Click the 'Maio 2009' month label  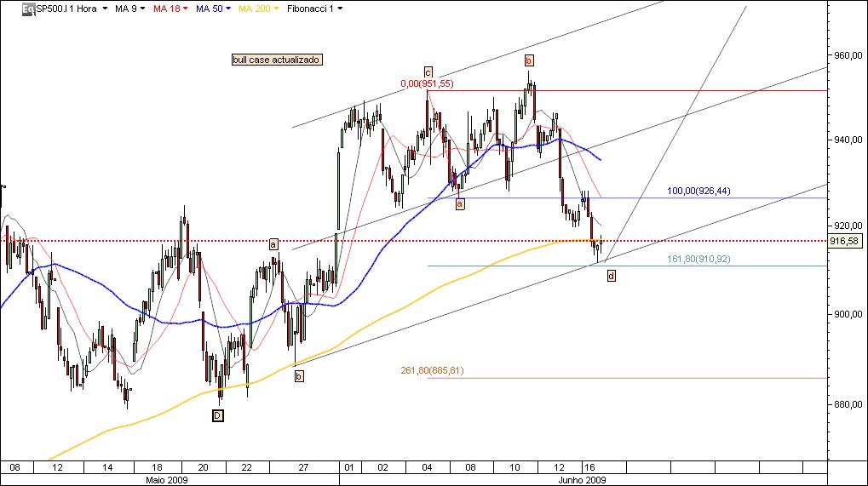coord(167,480)
